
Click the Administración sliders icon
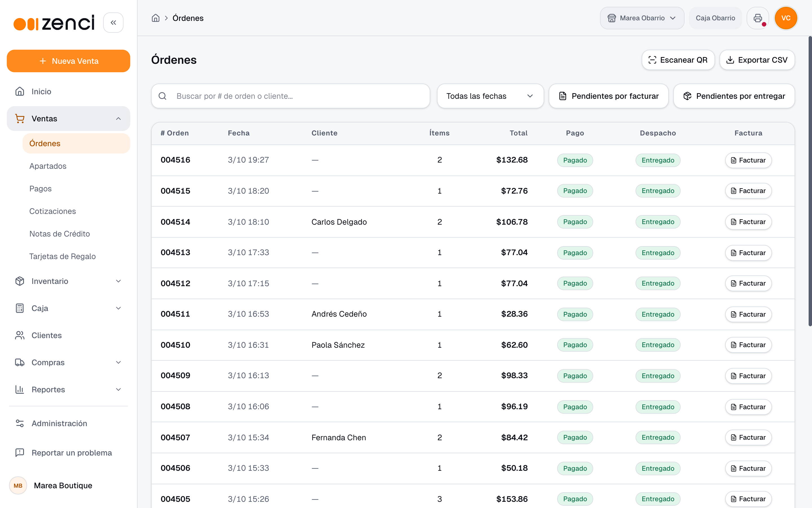[20, 423]
